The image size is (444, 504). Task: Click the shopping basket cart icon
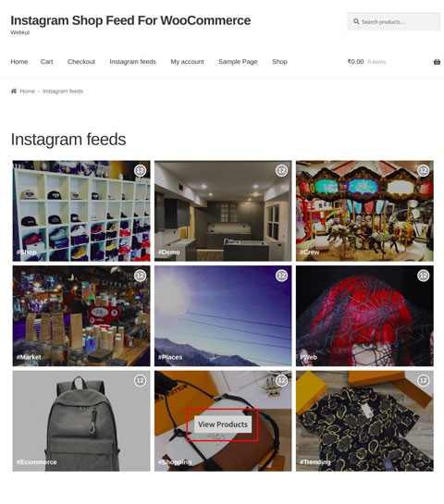[x=437, y=62]
